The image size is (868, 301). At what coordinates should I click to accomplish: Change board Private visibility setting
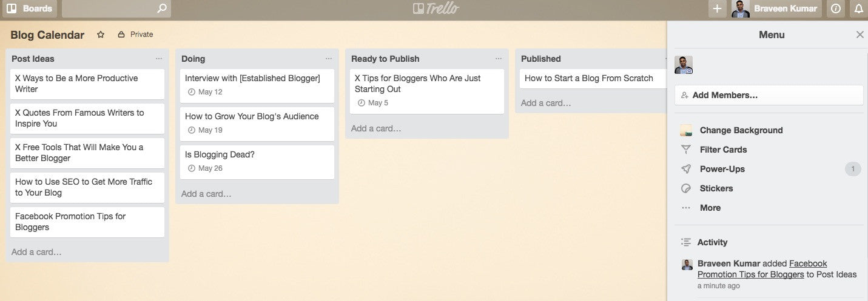[x=135, y=35]
